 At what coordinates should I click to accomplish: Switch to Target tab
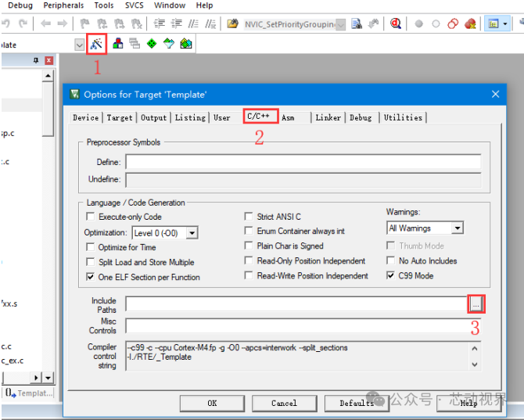(x=120, y=117)
